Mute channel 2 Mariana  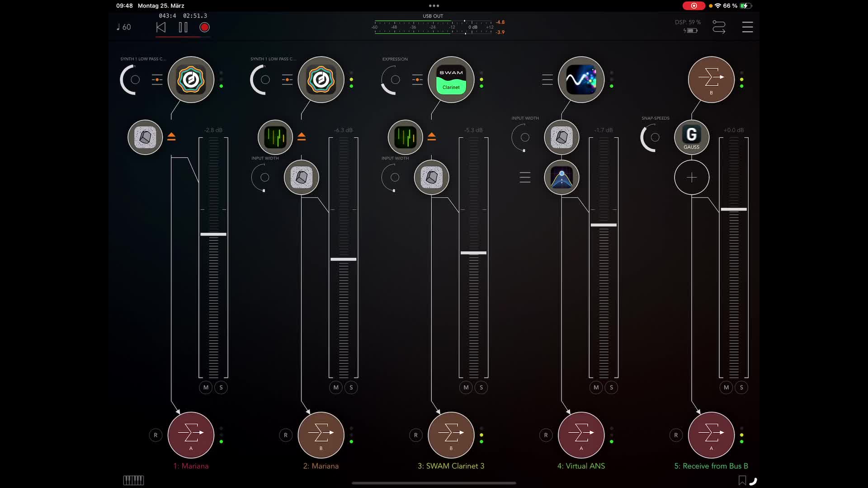coord(336,388)
